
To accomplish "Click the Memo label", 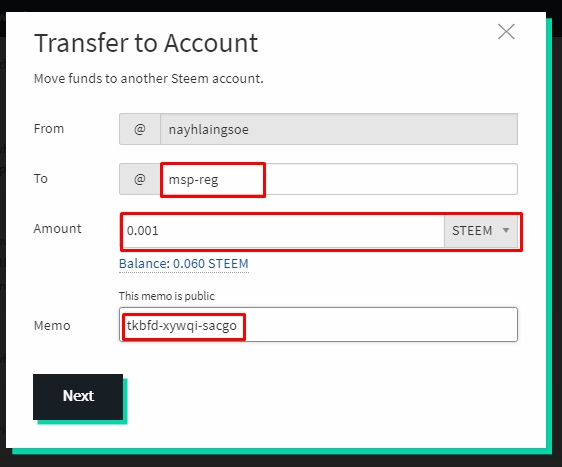I will click(x=52, y=326).
